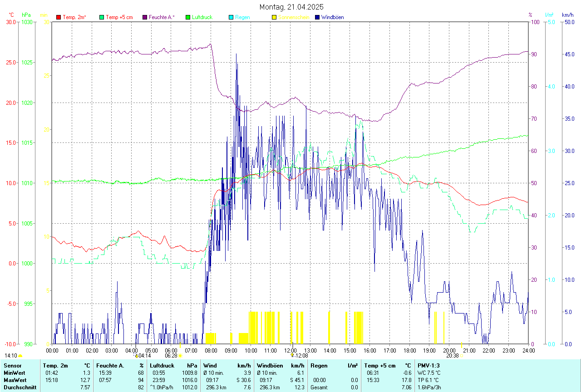The width and height of the screenshot is (581, 392).
Task: Click the '00:00' time axis label under chart
Action: (x=52, y=350)
